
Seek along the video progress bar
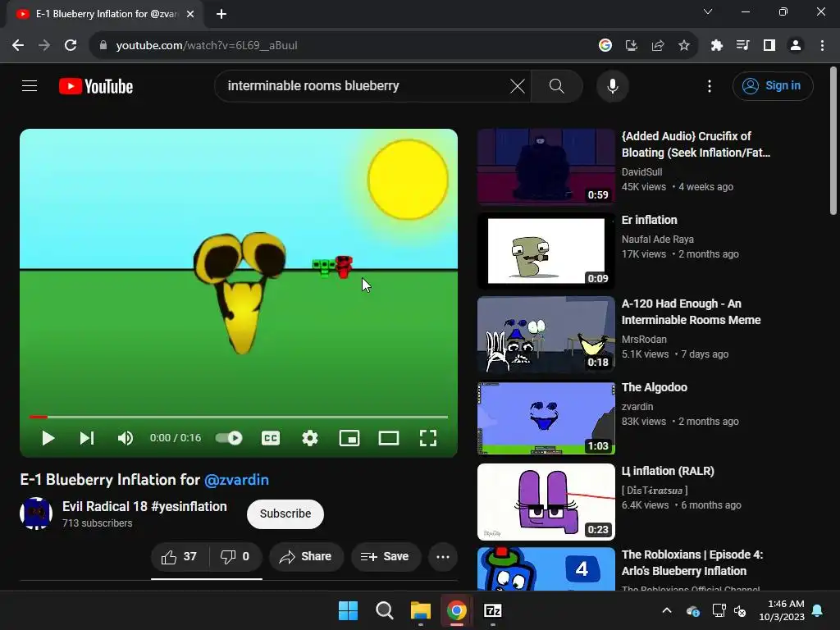(x=239, y=417)
